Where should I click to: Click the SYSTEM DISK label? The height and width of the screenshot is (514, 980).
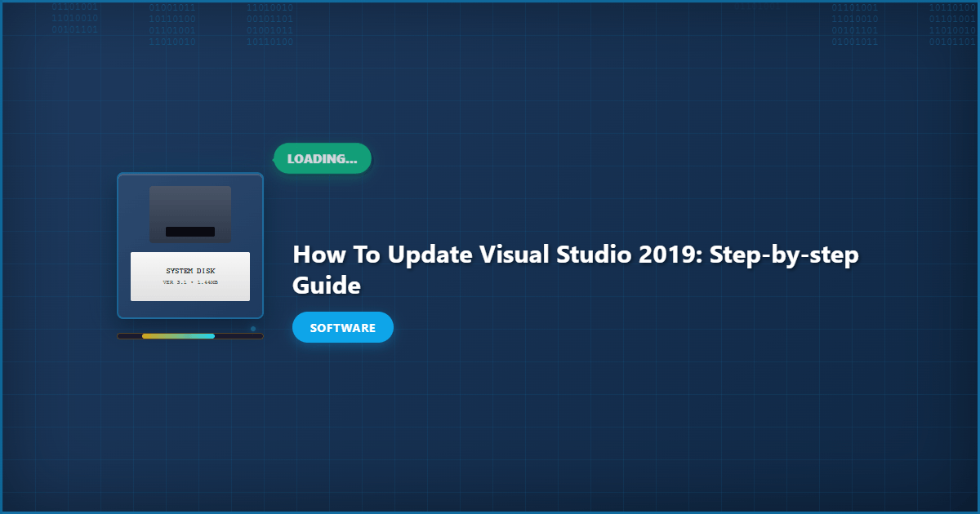tap(190, 271)
